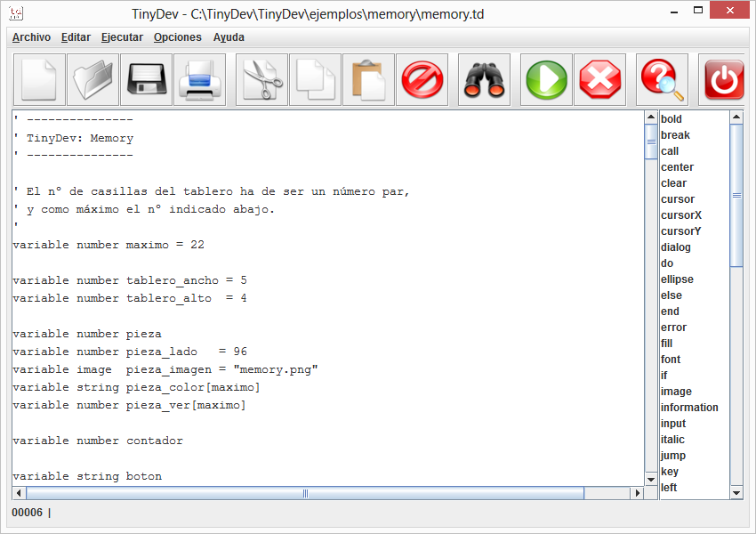This screenshot has width=756, height=534.
Task: Select 'italic' in the keyword list
Action: (x=672, y=440)
